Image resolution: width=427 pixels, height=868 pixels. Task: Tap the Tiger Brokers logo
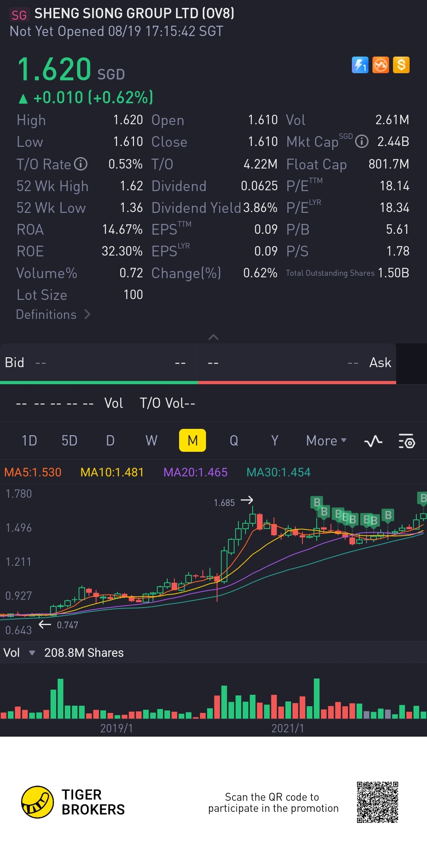pyautogui.click(x=73, y=802)
